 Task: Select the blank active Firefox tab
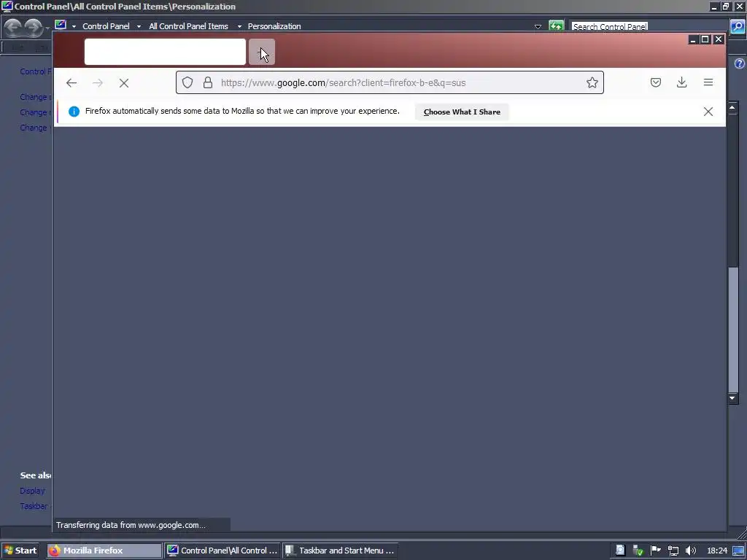pyautogui.click(x=165, y=52)
